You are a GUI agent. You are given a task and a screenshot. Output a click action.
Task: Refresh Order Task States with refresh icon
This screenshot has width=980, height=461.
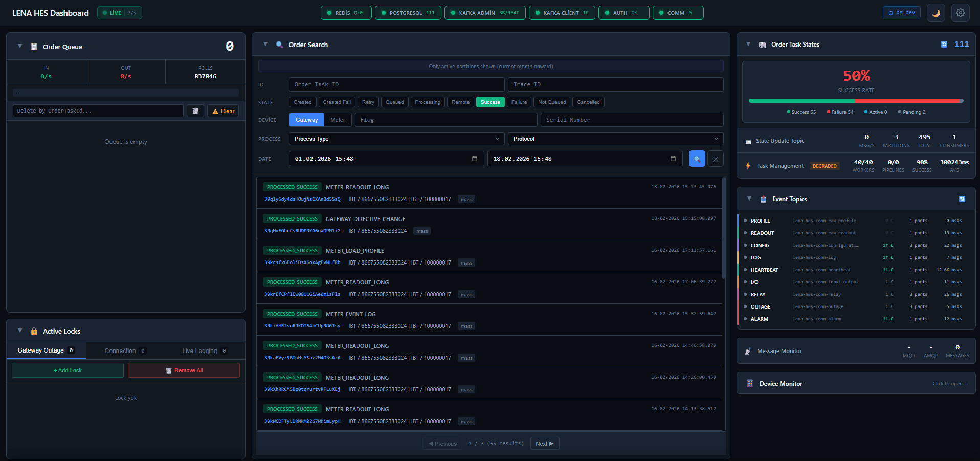(944, 45)
